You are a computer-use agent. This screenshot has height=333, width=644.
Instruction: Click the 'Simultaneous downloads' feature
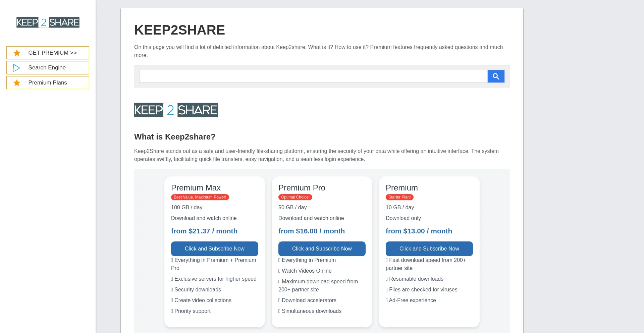point(310,311)
